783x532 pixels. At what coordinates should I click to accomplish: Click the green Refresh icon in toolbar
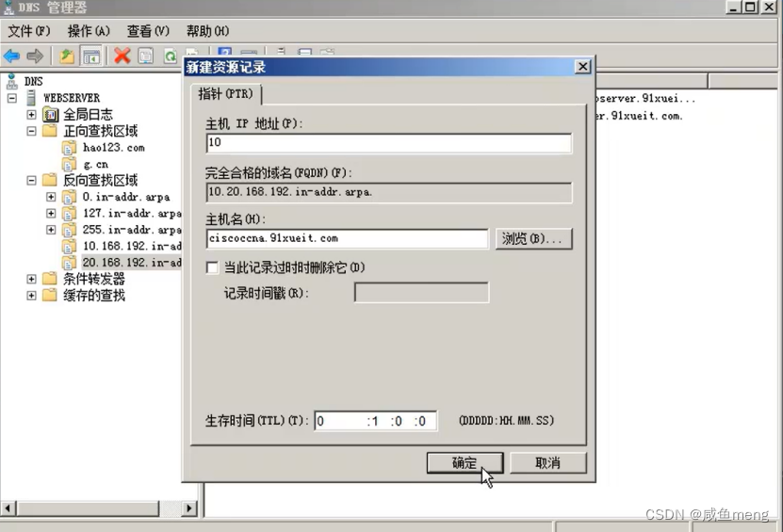coord(171,56)
